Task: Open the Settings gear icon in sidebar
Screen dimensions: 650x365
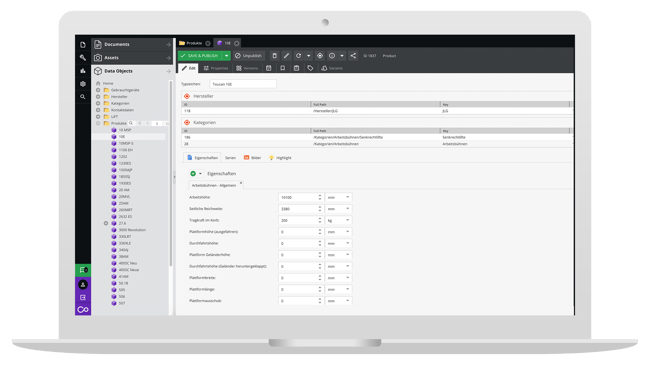Action: [x=83, y=84]
